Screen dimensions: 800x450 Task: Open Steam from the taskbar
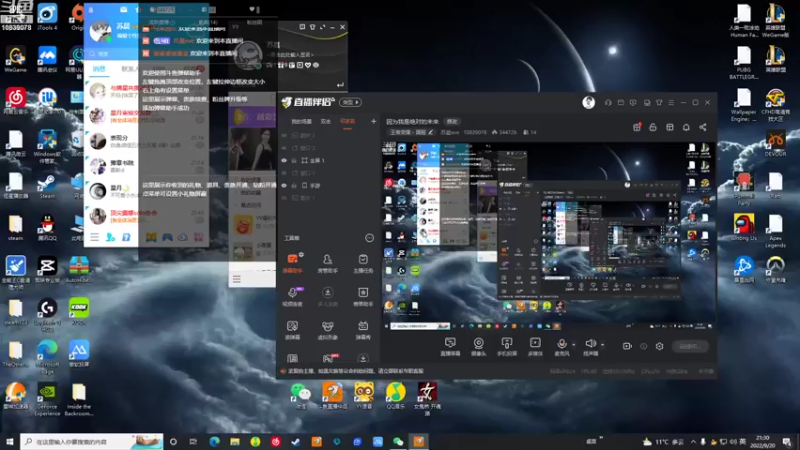point(295,441)
